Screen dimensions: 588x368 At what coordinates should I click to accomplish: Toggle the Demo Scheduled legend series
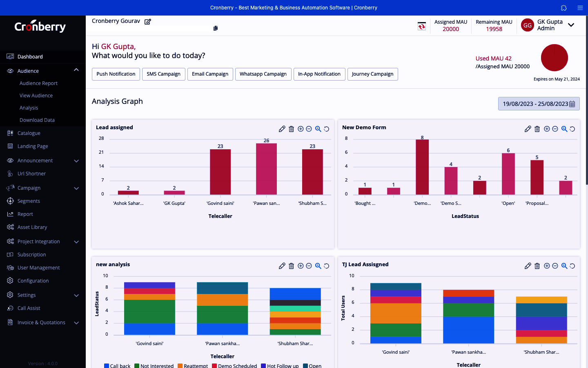coord(234,366)
